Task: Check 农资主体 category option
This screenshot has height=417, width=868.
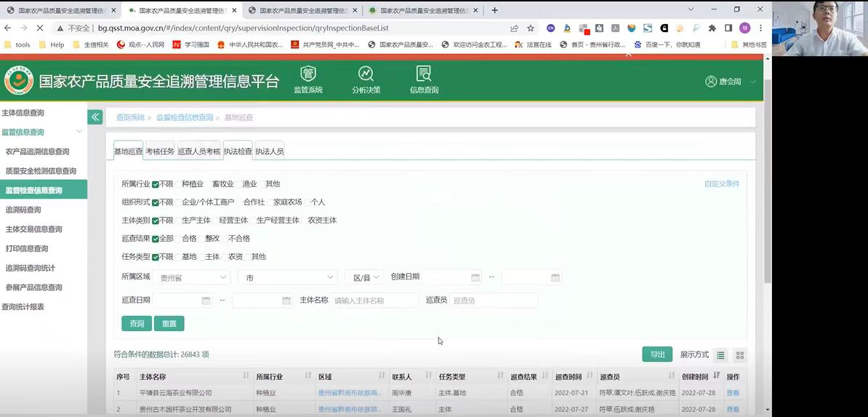Action: [318, 221]
